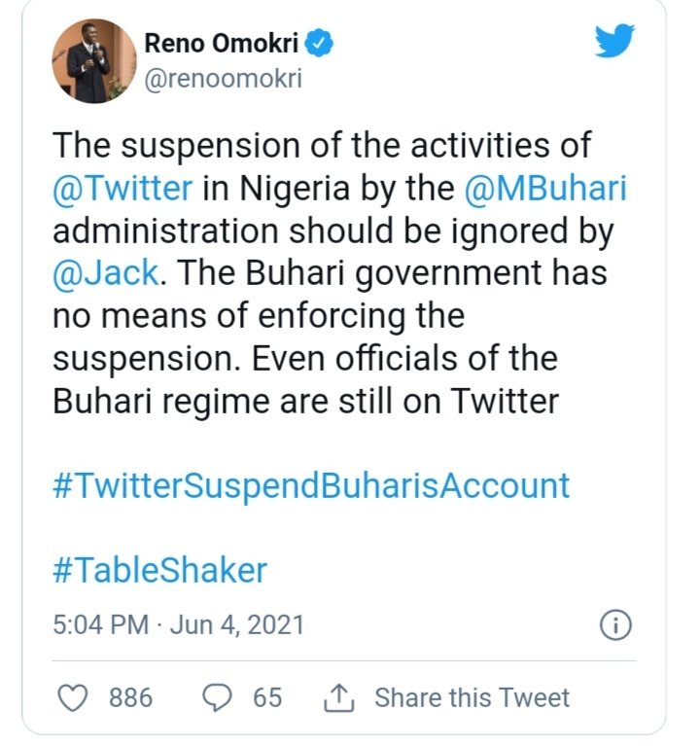Click the #TableShaker hashtag

(x=159, y=570)
